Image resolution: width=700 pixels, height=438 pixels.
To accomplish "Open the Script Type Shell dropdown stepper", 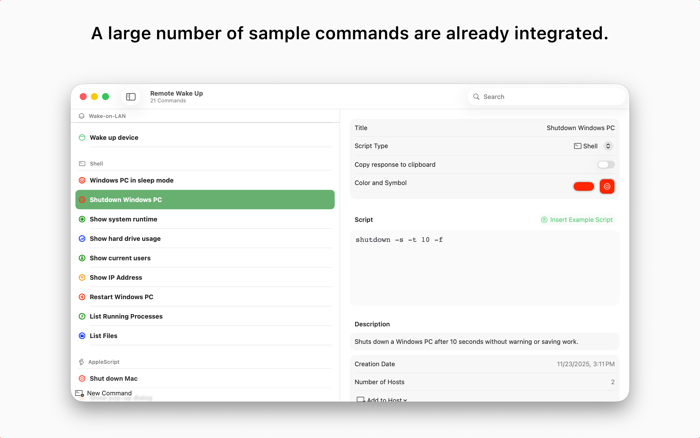I will [608, 146].
